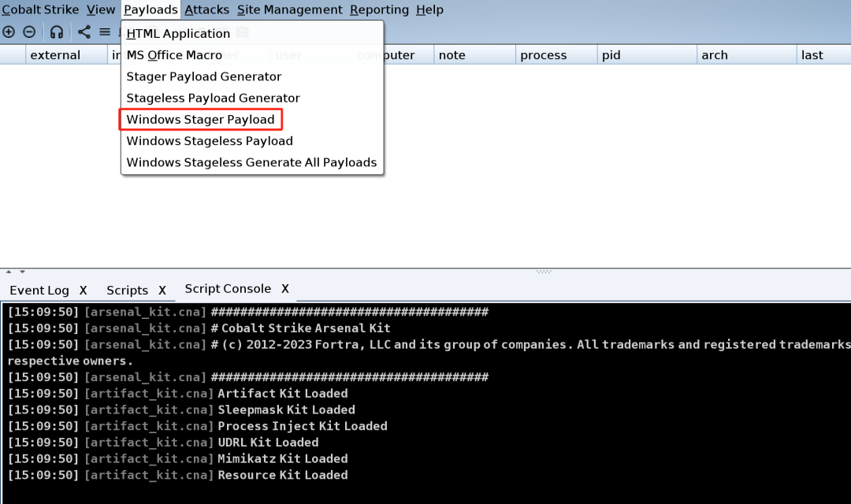Close the Event Log tab
Viewport: 851px width, 504px height.
tap(83, 291)
